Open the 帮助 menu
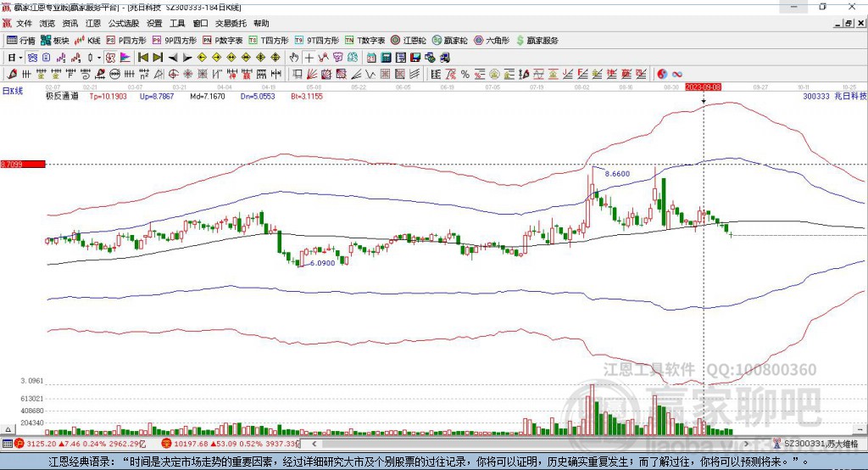The width and height of the screenshot is (868, 470). (x=261, y=23)
